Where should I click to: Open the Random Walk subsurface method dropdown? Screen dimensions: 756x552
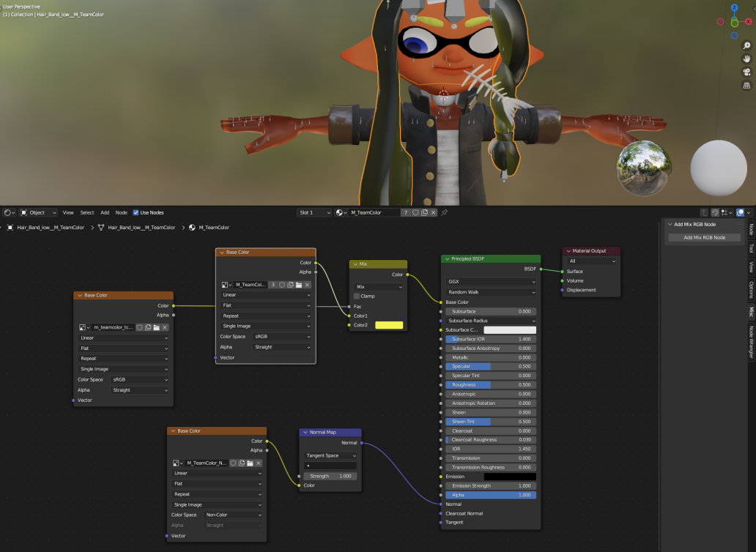(x=491, y=292)
